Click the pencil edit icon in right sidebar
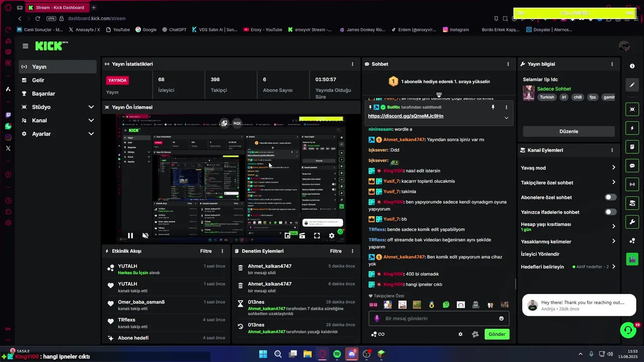 [x=632, y=85]
